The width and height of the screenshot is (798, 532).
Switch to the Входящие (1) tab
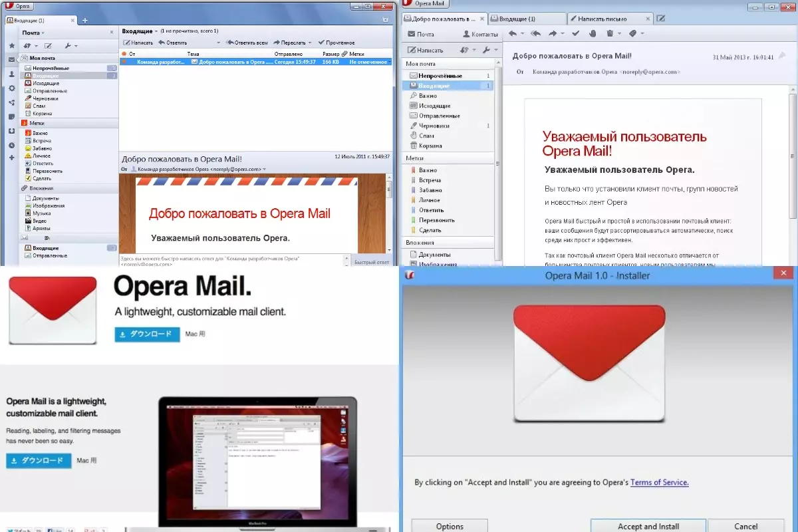(x=515, y=19)
